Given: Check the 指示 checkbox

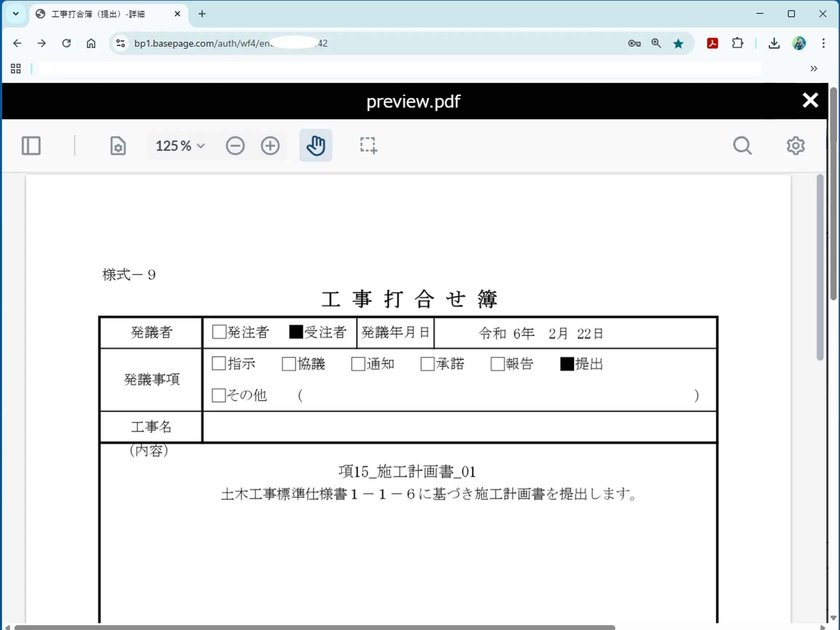Looking at the screenshot, I should [x=219, y=363].
